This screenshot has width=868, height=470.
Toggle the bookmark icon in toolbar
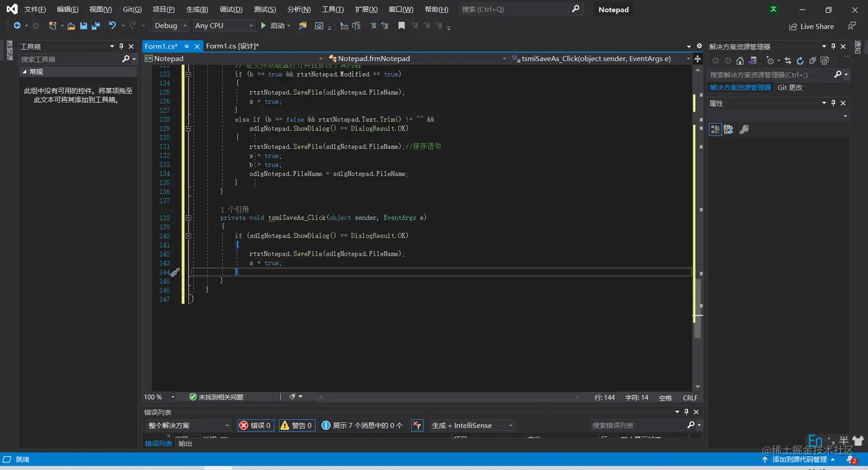click(x=401, y=26)
